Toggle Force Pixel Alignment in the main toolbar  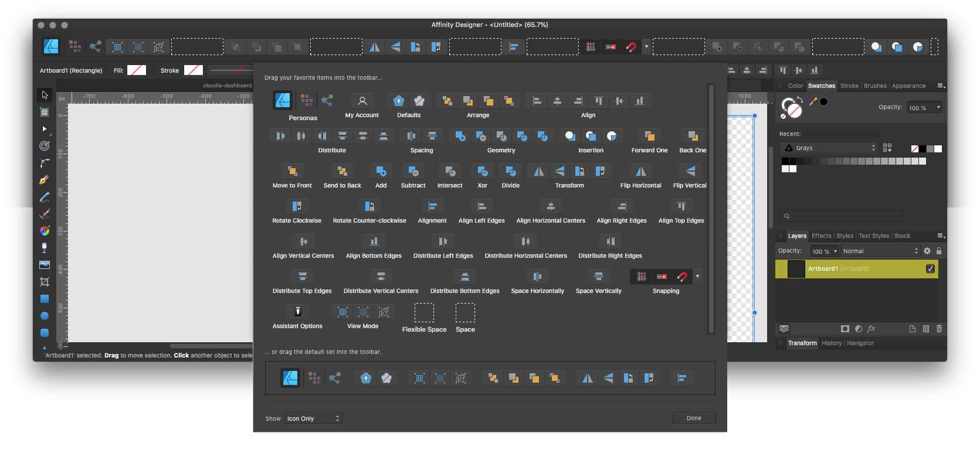tap(591, 47)
